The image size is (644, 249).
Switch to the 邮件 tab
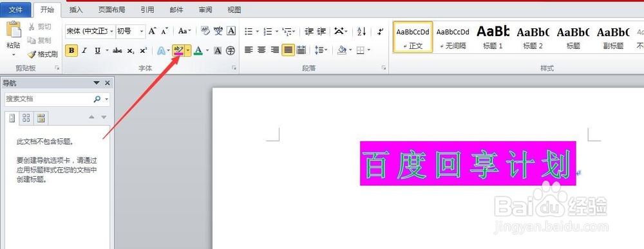pos(176,10)
